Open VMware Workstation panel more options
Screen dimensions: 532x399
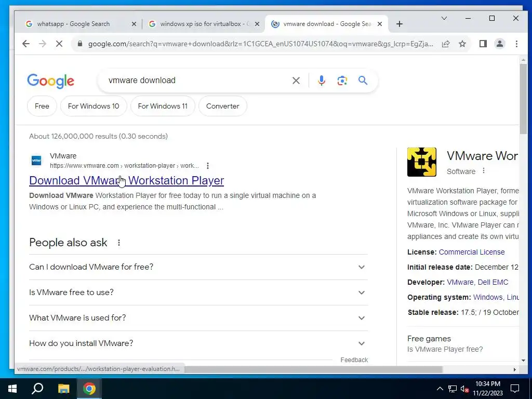(484, 171)
